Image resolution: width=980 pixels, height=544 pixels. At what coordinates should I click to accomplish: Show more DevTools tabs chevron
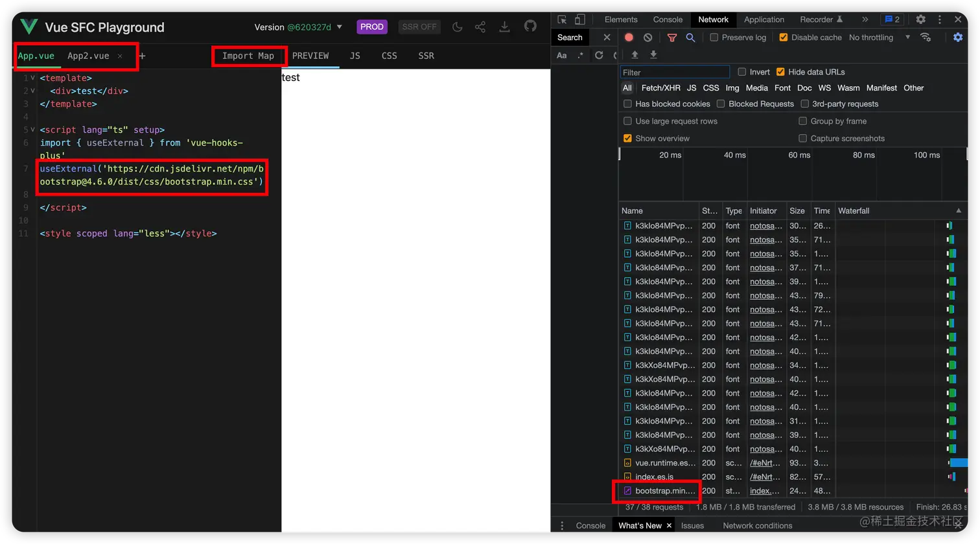865,19
